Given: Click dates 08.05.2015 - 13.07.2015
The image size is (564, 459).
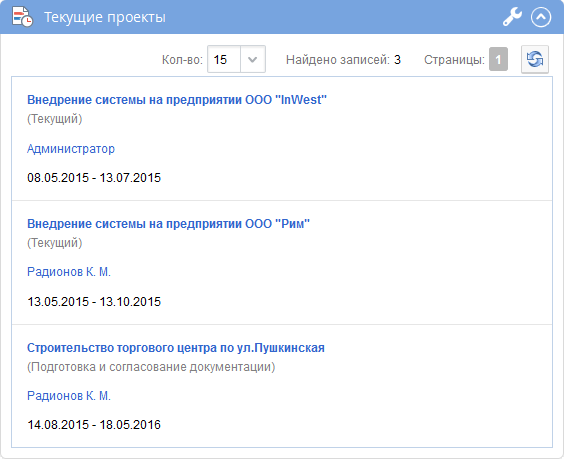Looking at the screenshot, I should pyautogui.click(x=94, y=178).
